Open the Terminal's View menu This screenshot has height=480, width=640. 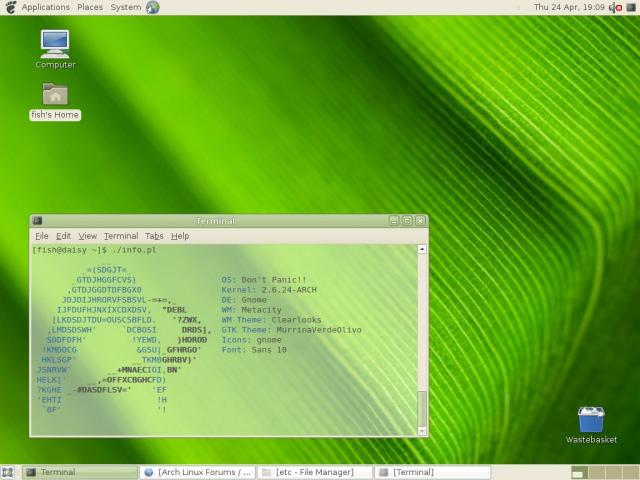click(x=88, y=236)
